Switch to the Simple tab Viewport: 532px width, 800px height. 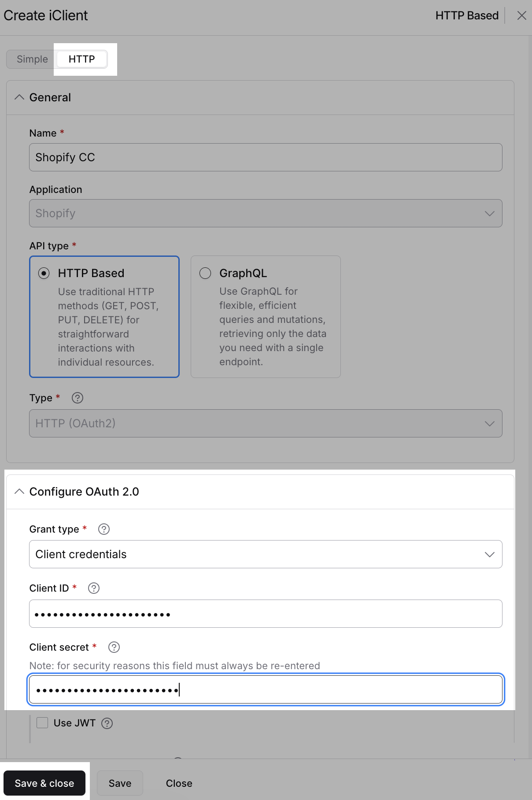coord(32,59)
